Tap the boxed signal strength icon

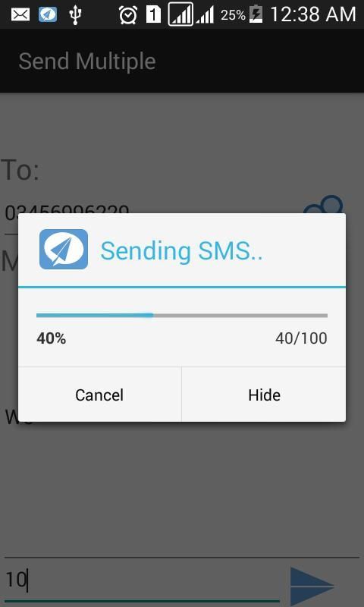[x=180, y=14]
